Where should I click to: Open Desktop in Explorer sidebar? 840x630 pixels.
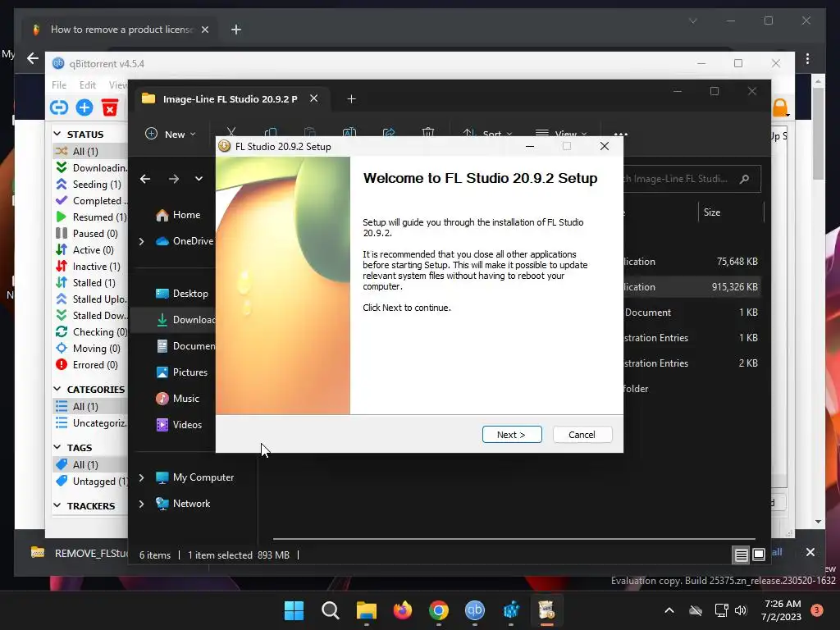pyautogui.click(x=182, y=294)
